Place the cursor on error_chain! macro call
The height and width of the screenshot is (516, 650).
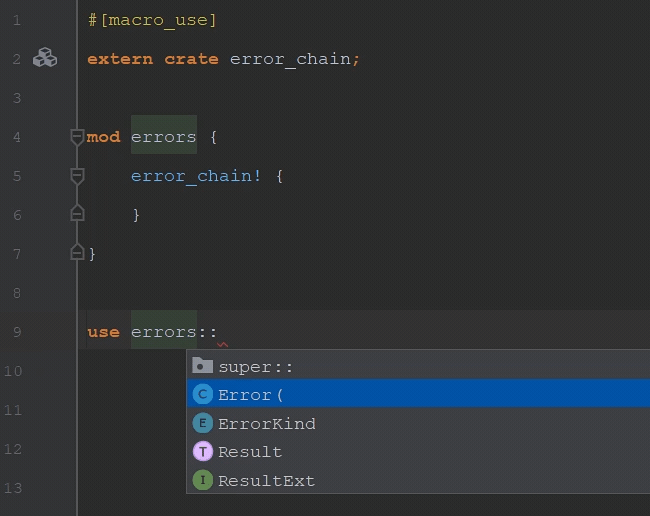(x=196, y=176)
